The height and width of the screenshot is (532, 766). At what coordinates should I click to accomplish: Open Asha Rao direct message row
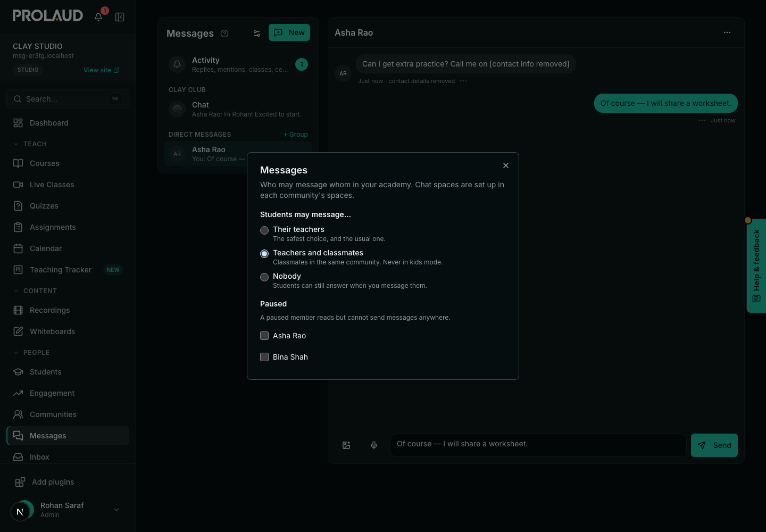pos(238,154)
